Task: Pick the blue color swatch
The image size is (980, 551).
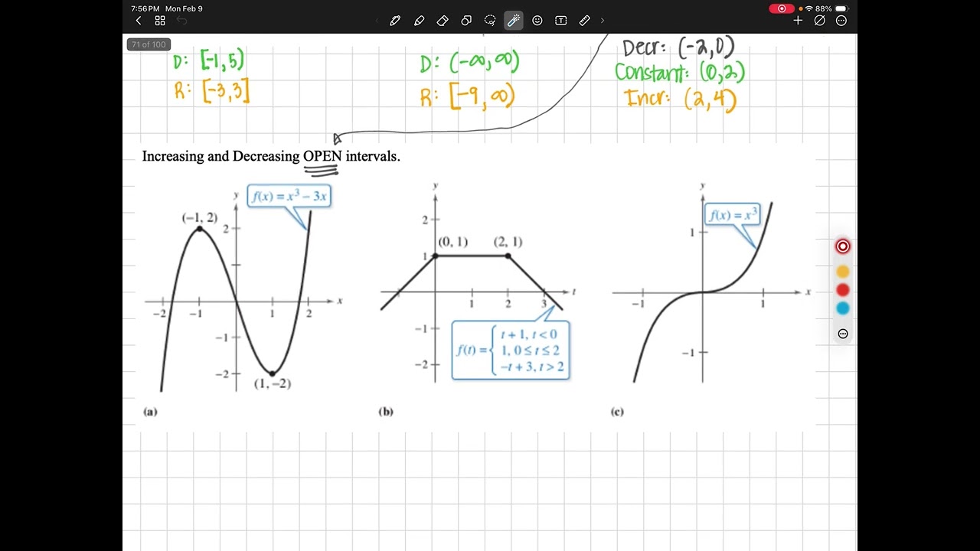Action: click(x=843, y=308)
